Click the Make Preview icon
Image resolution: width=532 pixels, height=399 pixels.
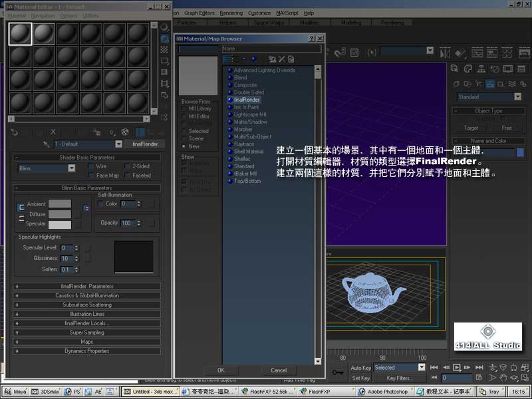click(164, 84)
